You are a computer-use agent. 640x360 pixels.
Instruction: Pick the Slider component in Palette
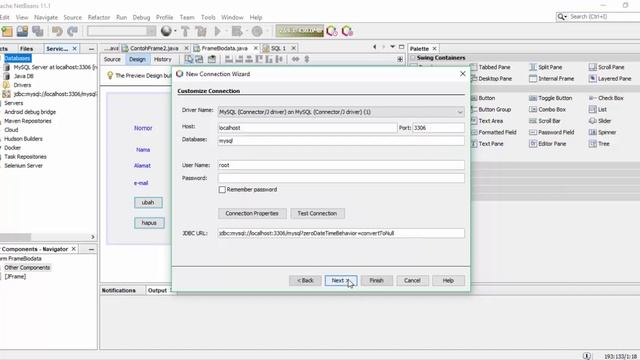[x=600, y=121]
